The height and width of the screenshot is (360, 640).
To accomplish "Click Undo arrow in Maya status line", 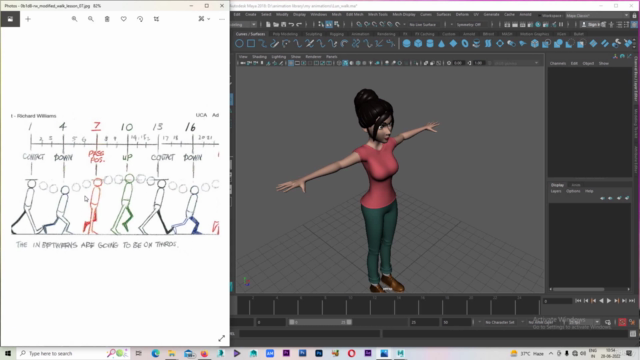I will tap(291, 24).
